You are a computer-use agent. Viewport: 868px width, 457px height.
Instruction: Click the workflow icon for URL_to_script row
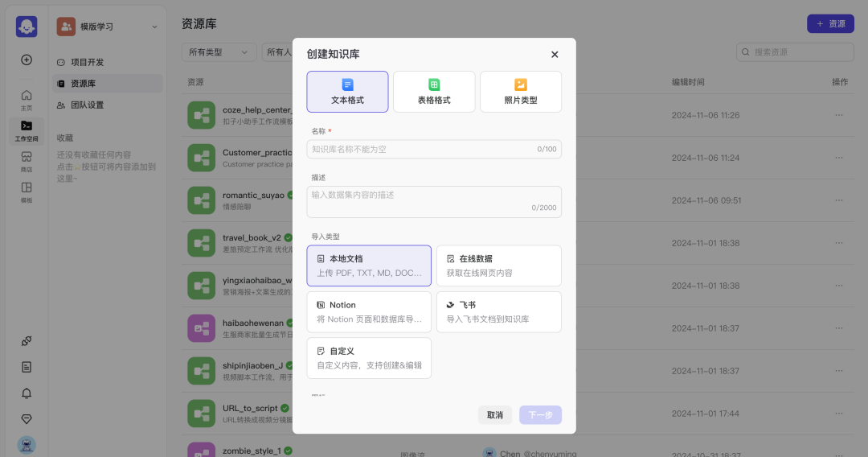(x=202, y=414)
